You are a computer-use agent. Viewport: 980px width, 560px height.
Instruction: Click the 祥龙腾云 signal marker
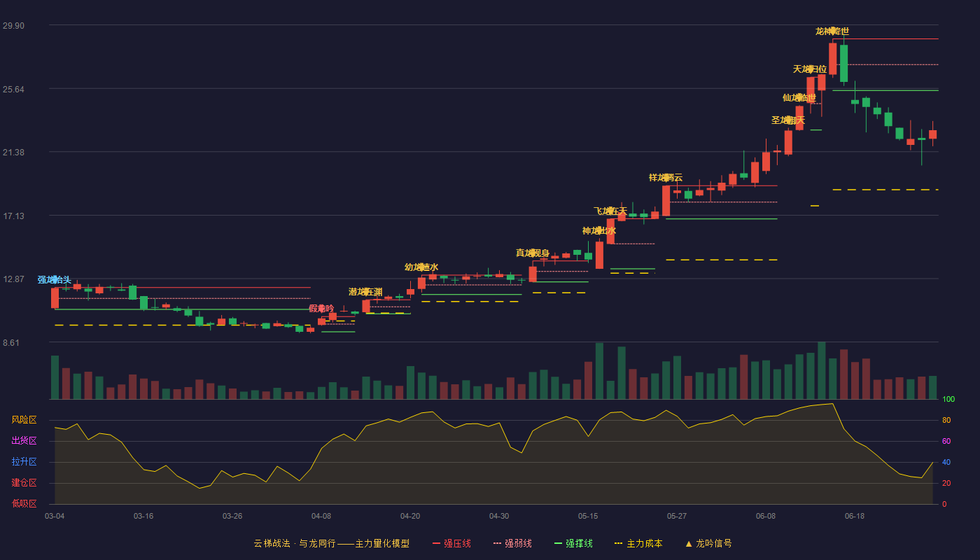click(666, 178)
